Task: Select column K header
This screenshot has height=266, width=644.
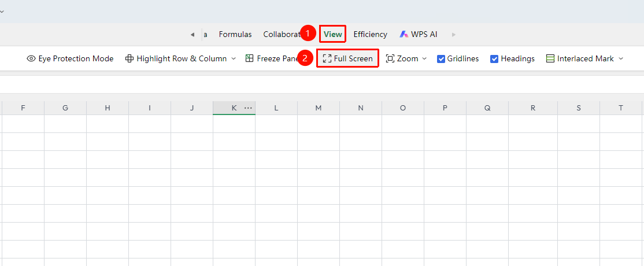Action: (x=234, y=108)
